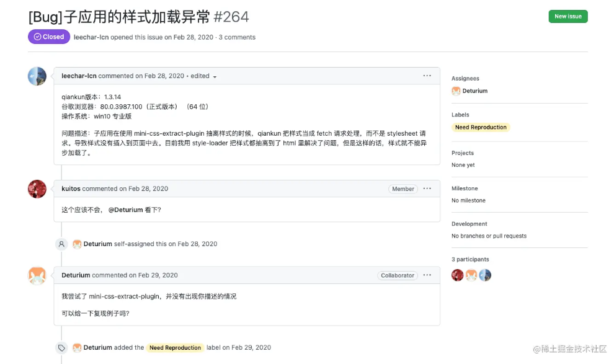614x364 pixels.
Task: Click '3 comments' in issue header
Action: [237, 37]
